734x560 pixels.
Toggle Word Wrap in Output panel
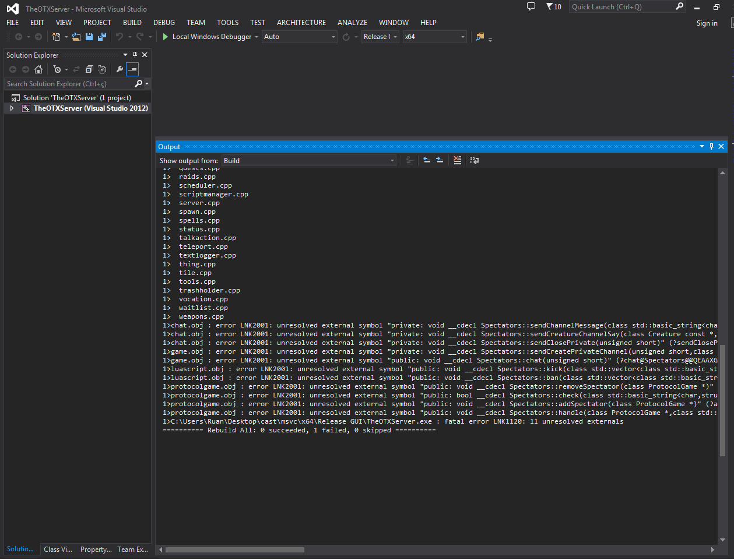point(475,160)
